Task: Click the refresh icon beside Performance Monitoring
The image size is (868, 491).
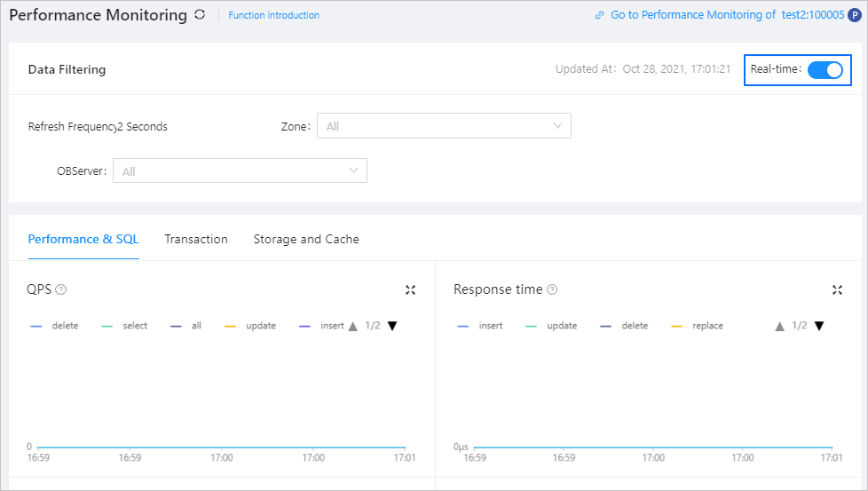Action: pyautogui.click(x=200, y=15)
